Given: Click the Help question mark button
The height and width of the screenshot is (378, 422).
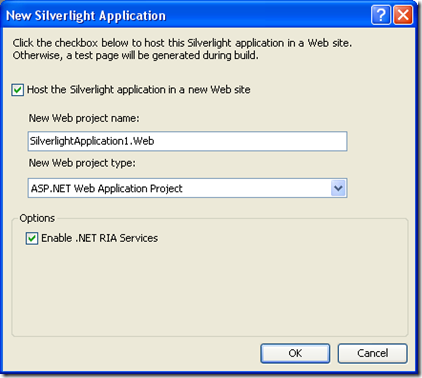Looking at the screenshot, I should (x=381, y=15).
